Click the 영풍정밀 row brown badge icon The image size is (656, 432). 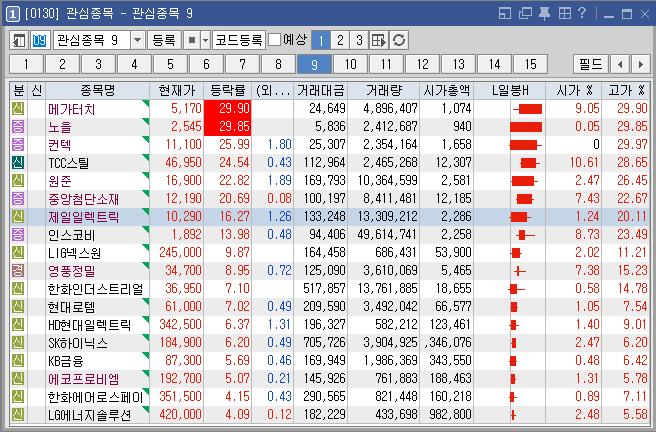pos(18,271)
